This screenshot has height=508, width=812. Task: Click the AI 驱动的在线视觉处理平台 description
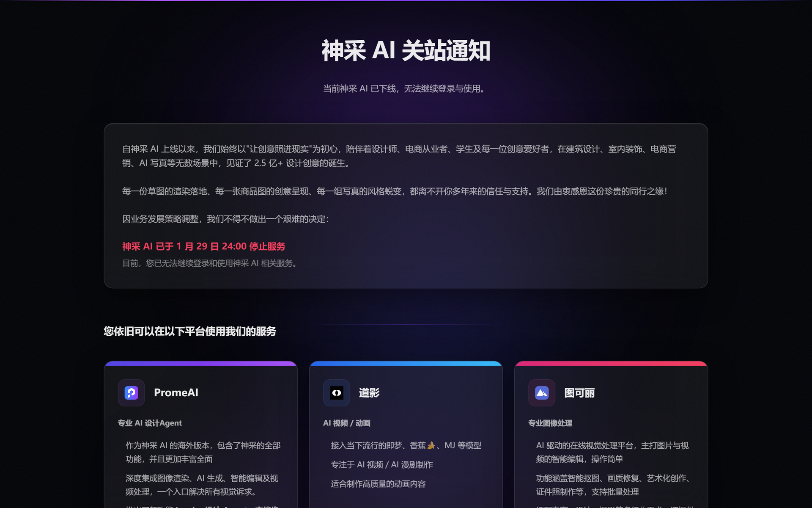tap(612, 452)
